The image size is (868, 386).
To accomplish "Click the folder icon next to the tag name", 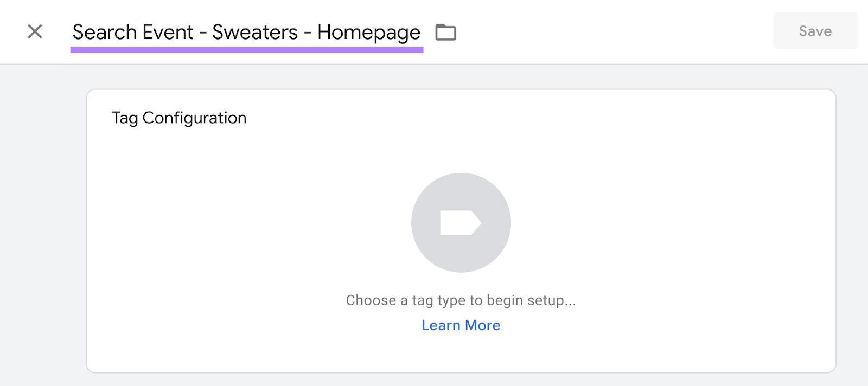I will (446, 32).
